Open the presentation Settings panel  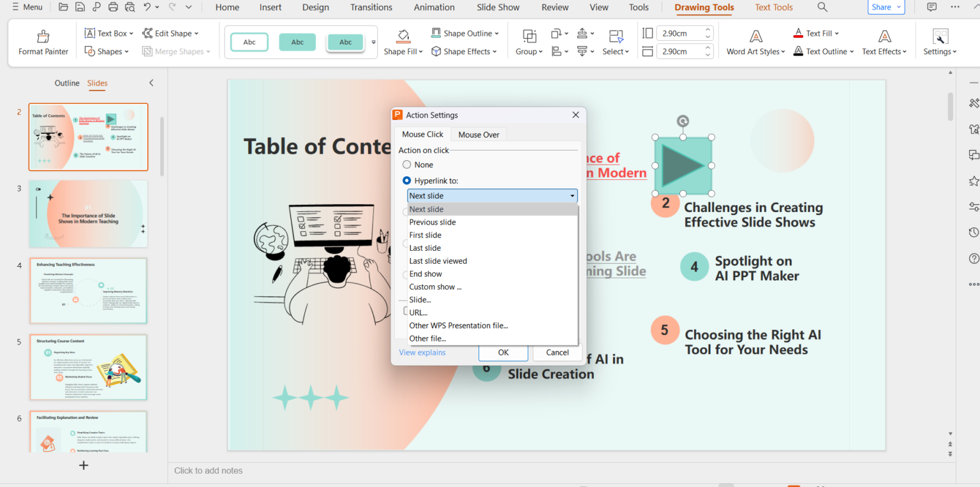(x=939, y=42)
